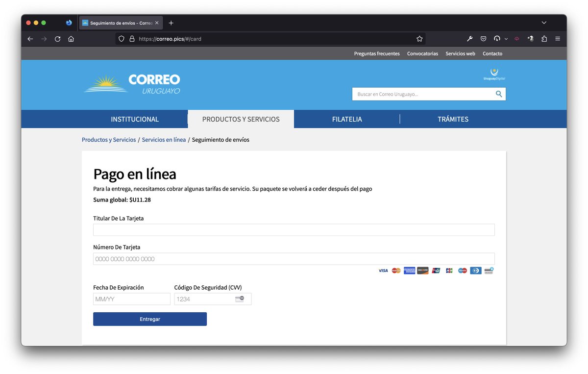Click the Fecha De Expiración MM/YY field
This screenshot has height=374, width=588.
coord(132,299)
